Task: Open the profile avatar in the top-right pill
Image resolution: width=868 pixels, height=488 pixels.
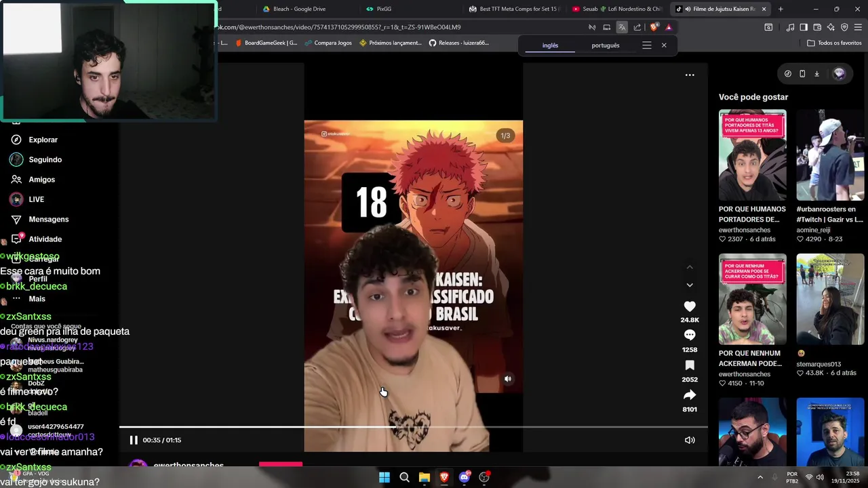Action: click(x=840, y=74)
